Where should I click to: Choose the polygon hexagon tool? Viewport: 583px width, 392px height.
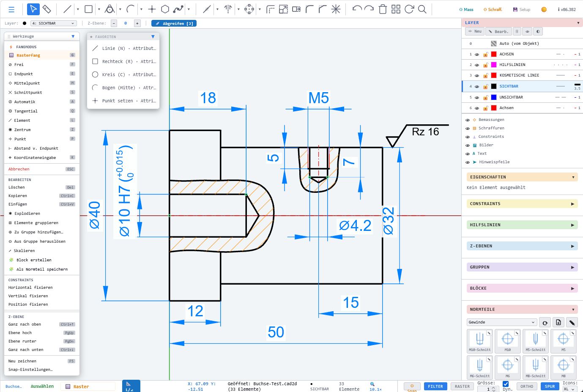coord(165,9)
